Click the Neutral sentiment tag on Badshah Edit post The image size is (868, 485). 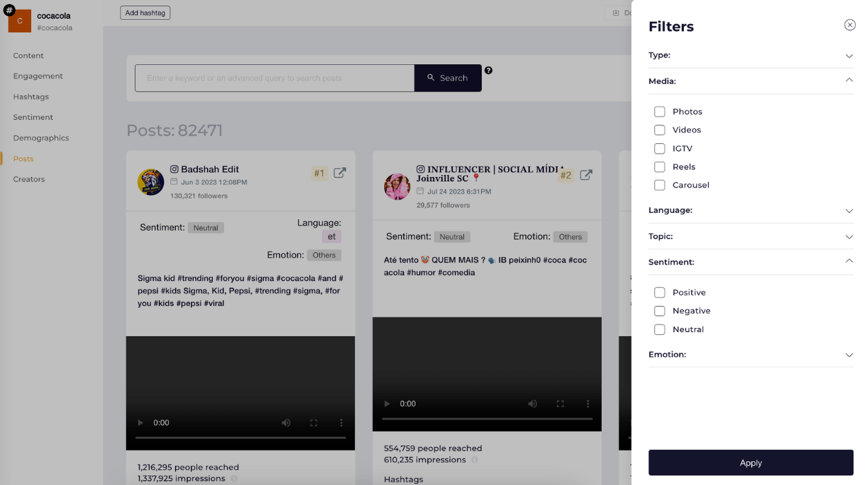(205, 228)
